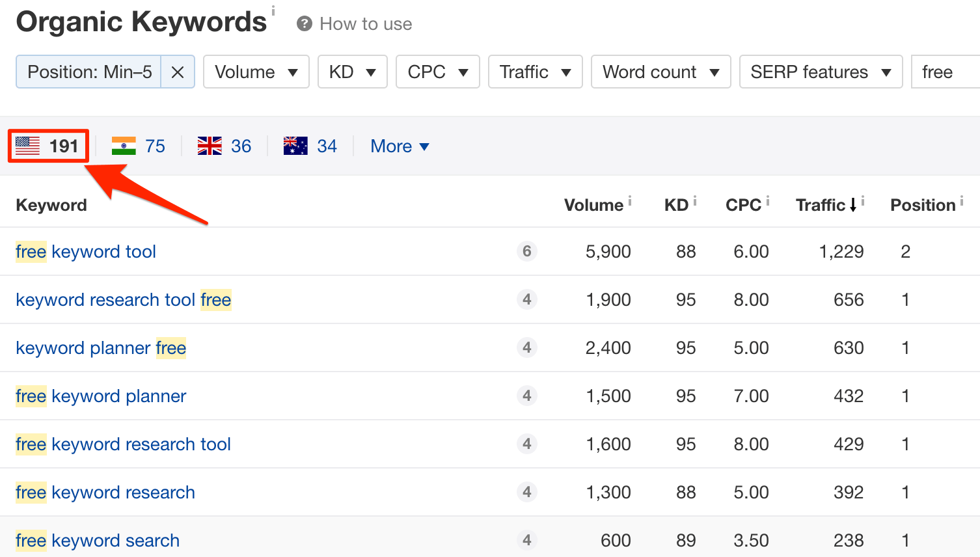Viewport: 980px width, 557px height.
Task: Open the Traffic filter dropdown
Action: [535, 72]
